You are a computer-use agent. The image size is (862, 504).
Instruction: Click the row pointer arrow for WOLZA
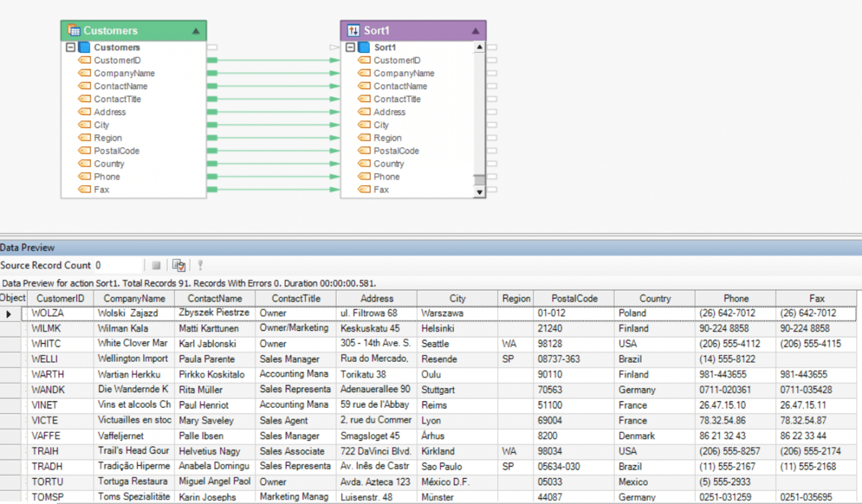[9, 314]
